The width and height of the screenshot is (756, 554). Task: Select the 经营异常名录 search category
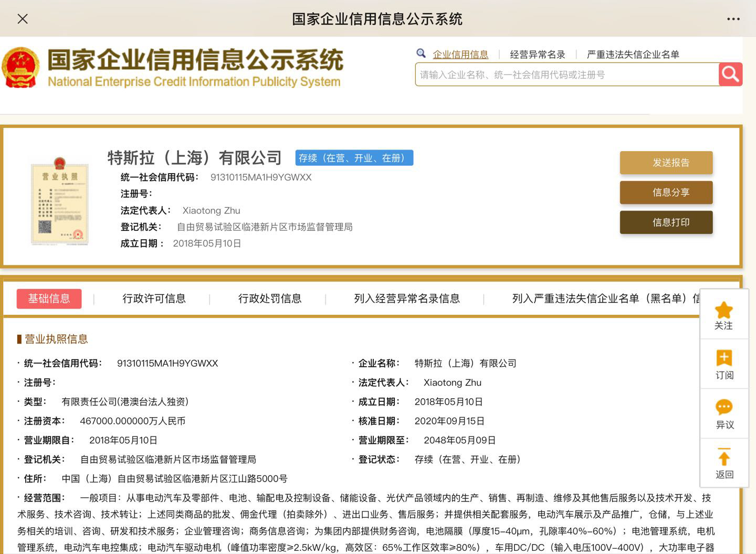(x=537, y=55)
